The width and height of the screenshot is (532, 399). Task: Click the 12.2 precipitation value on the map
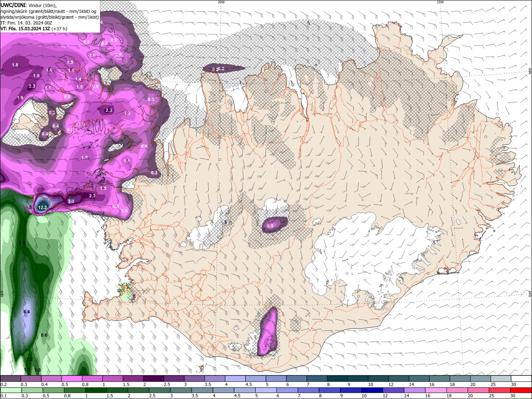coord(42,207)
